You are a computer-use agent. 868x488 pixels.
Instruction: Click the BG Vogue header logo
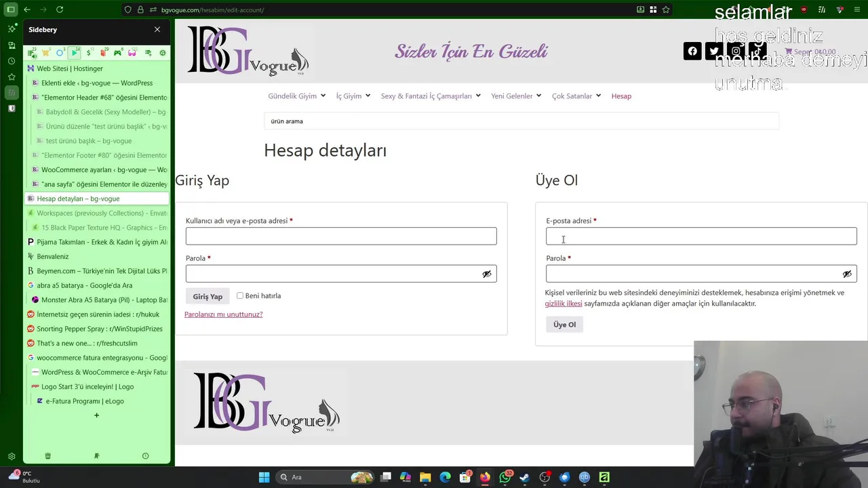point(248,50)
